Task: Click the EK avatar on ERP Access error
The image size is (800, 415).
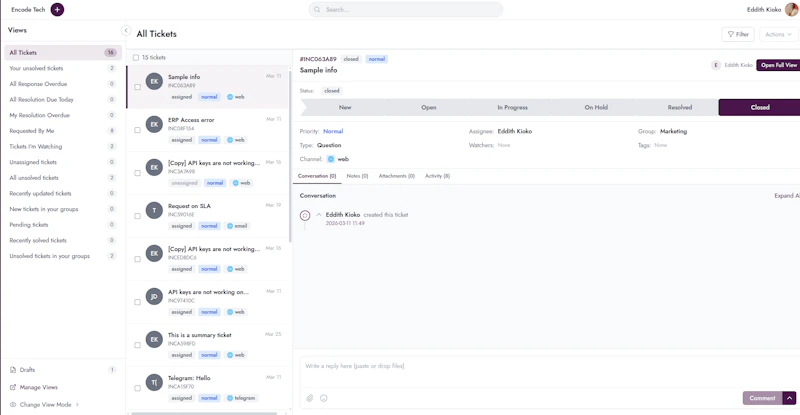Action: pos(154,124)
